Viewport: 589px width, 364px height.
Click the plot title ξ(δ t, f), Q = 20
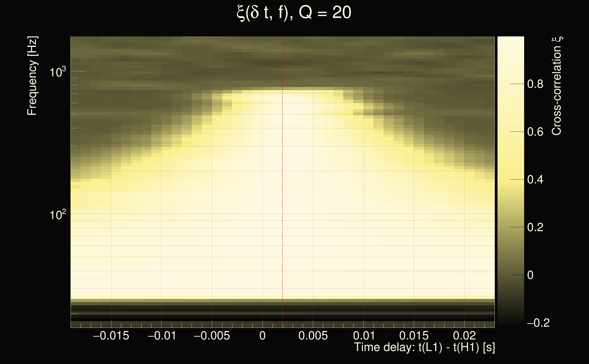click(294, 13)
